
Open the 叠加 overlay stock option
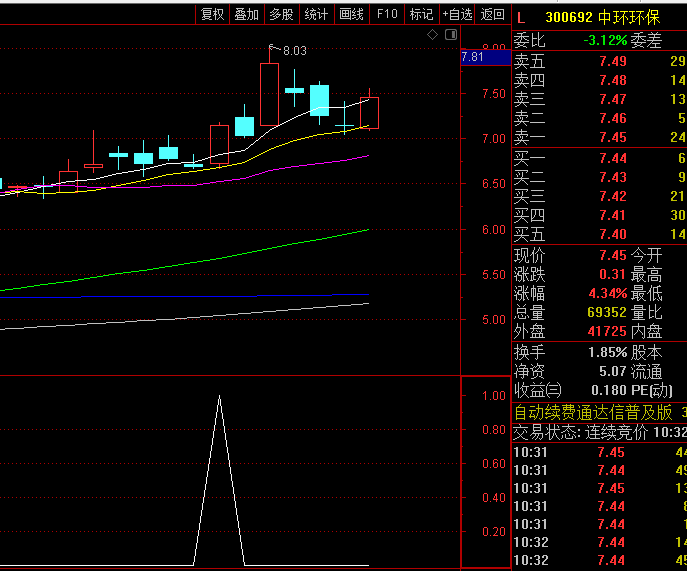(x=246, y=14)
